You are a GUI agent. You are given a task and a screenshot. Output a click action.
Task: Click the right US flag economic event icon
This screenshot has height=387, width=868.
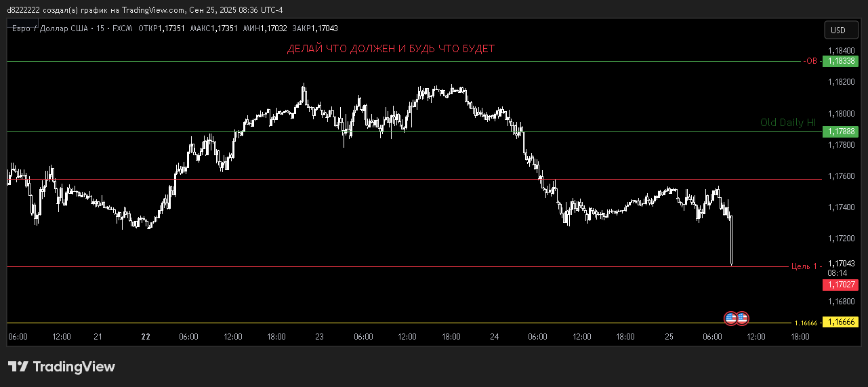click(742, 317)
